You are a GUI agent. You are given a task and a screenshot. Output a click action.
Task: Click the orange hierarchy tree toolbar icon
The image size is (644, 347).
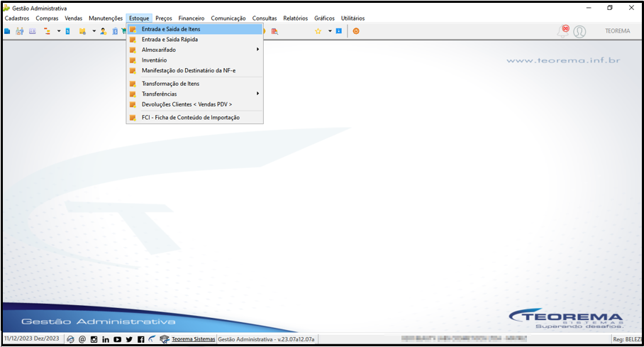tap(48, 31)
